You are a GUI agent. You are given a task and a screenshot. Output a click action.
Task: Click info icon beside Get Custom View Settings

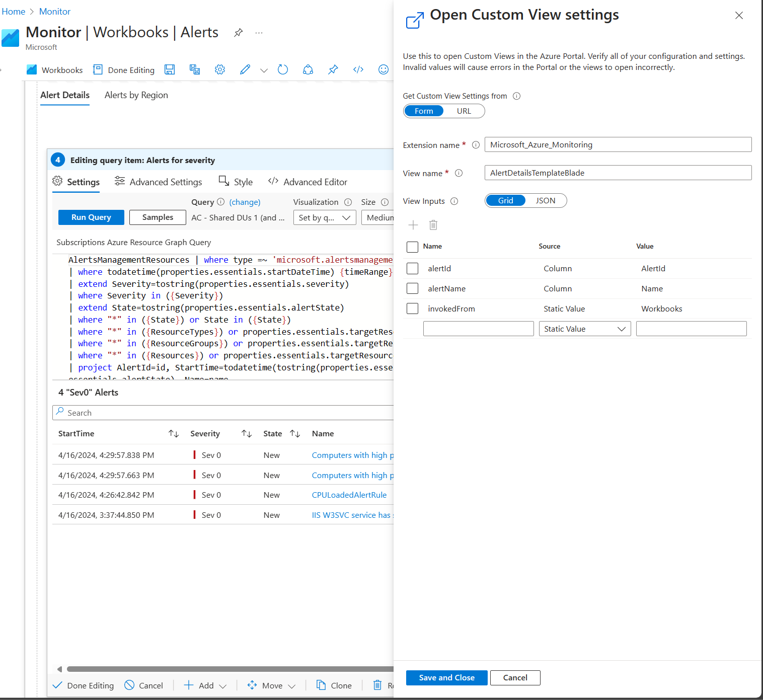[x=516, y=96]
